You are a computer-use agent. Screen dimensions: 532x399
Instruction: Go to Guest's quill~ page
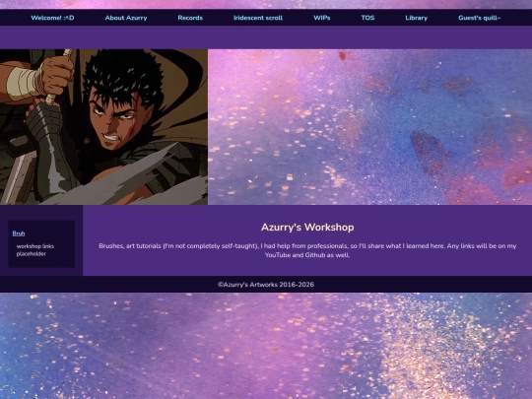pos(479,18)
